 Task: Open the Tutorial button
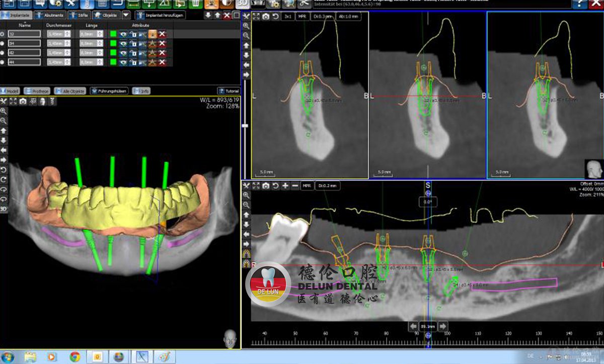coord(228,91)
